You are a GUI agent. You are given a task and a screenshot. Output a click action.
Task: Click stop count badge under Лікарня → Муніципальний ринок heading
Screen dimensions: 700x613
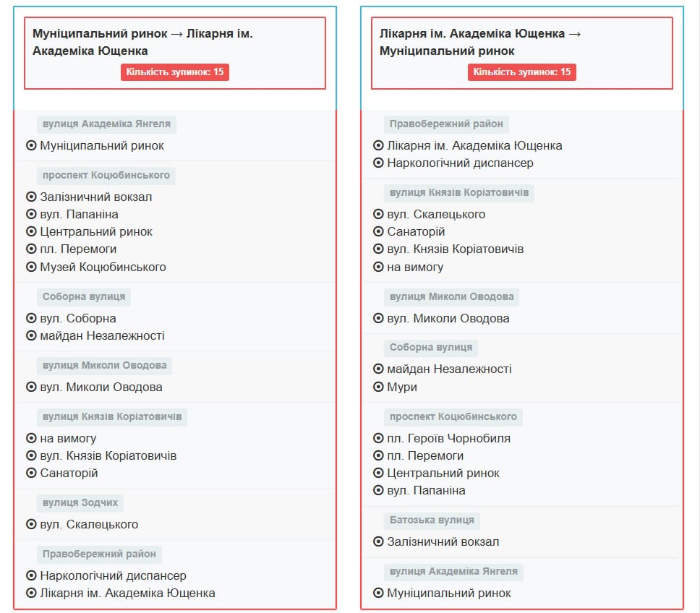(522, 72)
